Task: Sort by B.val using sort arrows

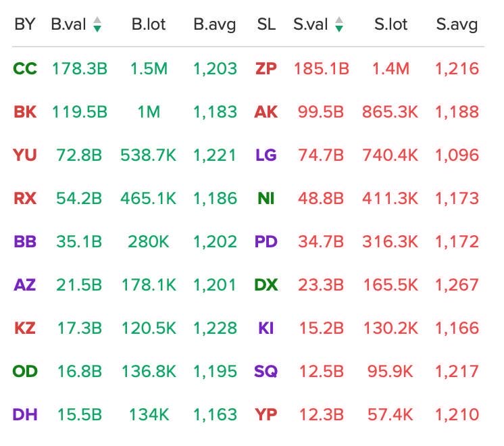Action: click(97, 25)
